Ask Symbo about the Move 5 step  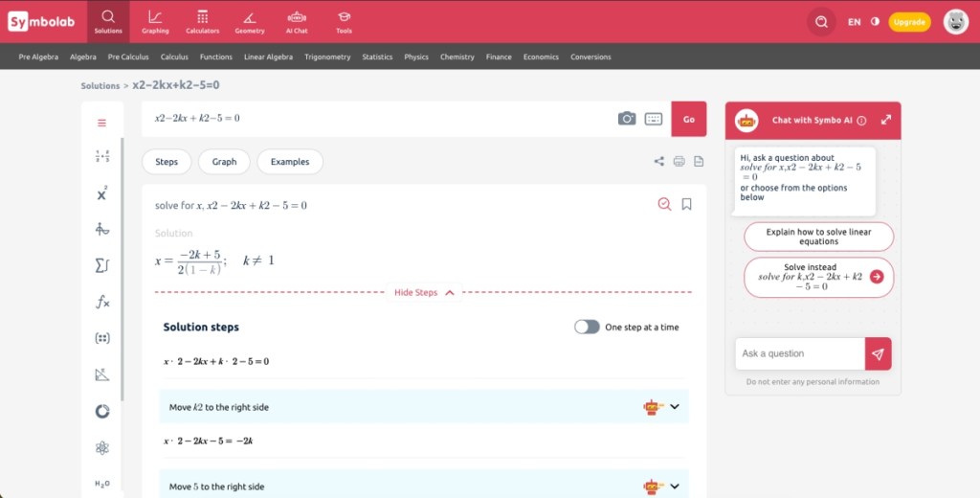(653, 487)
